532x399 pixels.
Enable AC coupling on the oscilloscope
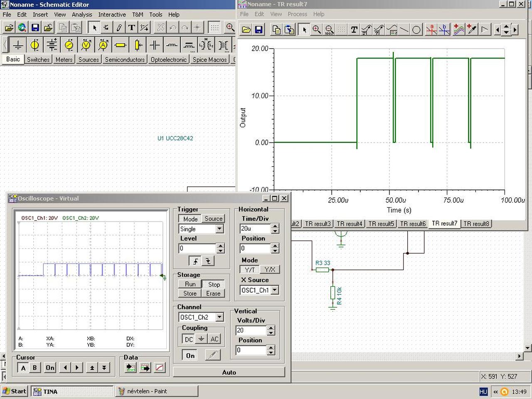coord(214,339)
